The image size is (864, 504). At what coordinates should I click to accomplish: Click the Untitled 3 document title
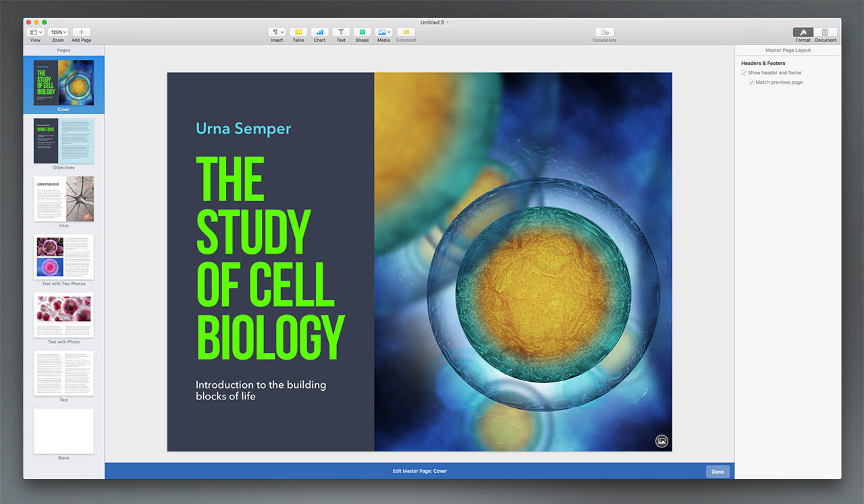point(432,22)
